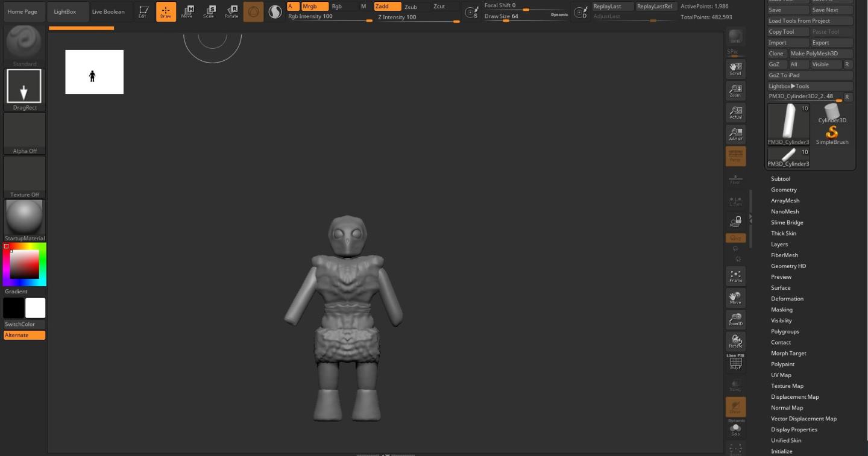Viewport: 868px width, 456px height.
Task: Switch to the Scale transform tool
Action: tap(209, 11)
